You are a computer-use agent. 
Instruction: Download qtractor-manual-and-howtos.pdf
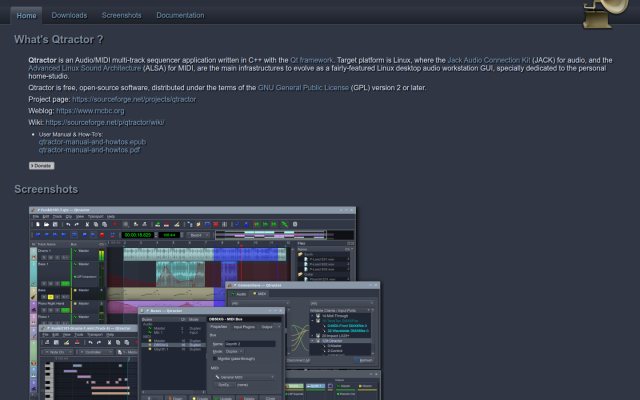click(89, 150)
